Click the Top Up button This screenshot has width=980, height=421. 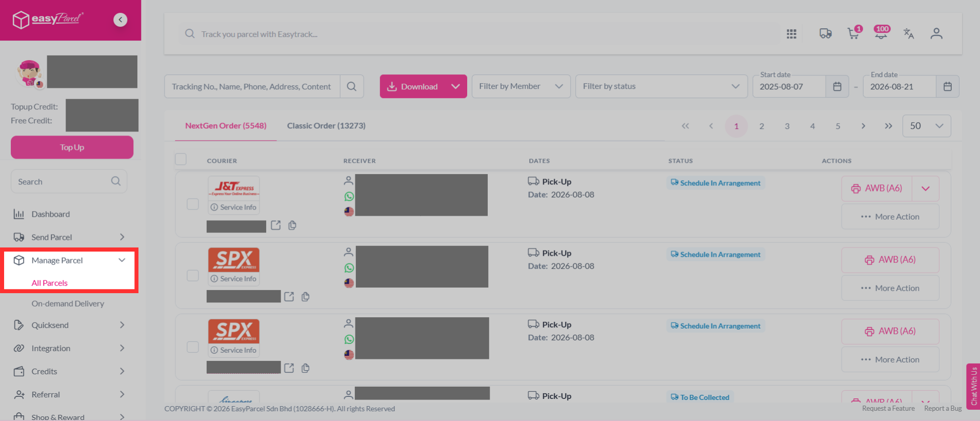[72, 147]
